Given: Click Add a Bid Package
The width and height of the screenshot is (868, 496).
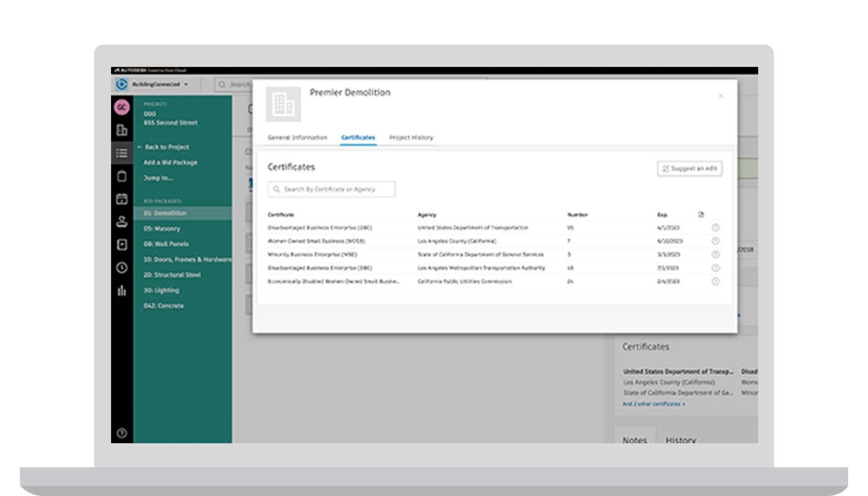Looking at the screenshot, I should point(170,162).
